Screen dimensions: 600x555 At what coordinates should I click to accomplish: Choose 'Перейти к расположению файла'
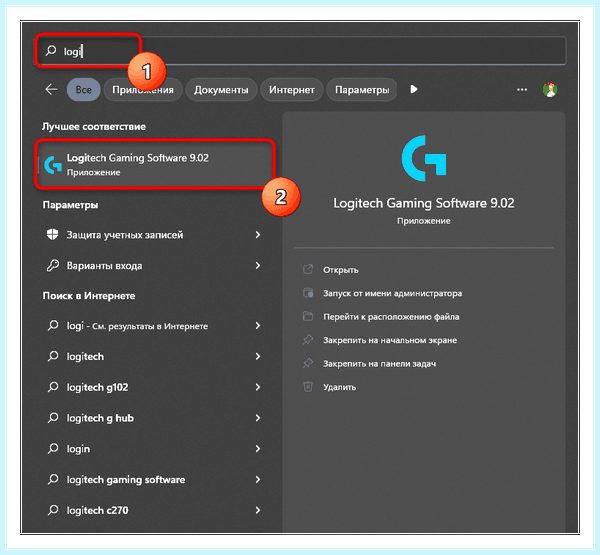pos(391,317)
